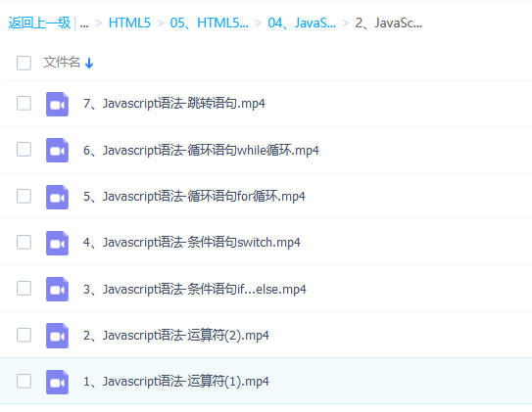Click video icon of if...else file
This screenshot has height=412, width=532.
(57, 289)
